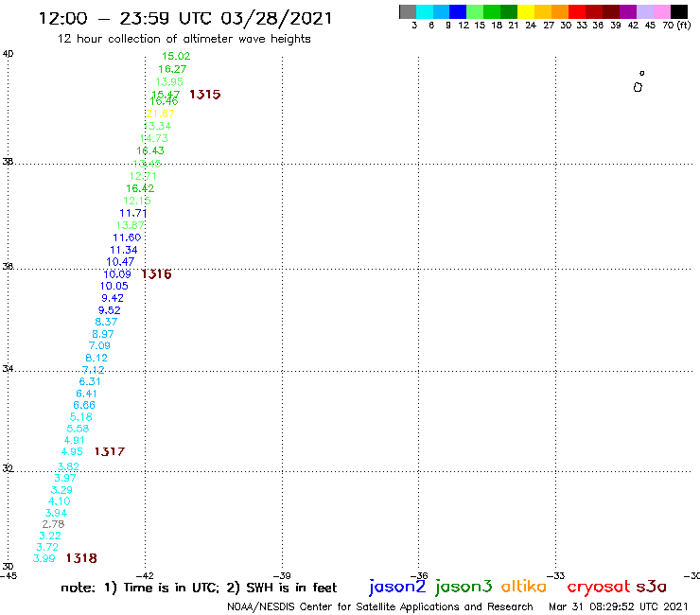Click the wave height value '3.97'
Screen dimensions: 700x615
[x=65, y=479]
